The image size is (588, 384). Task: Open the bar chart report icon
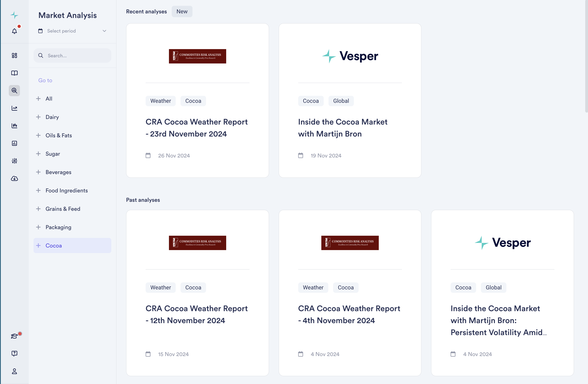point(14,143)
